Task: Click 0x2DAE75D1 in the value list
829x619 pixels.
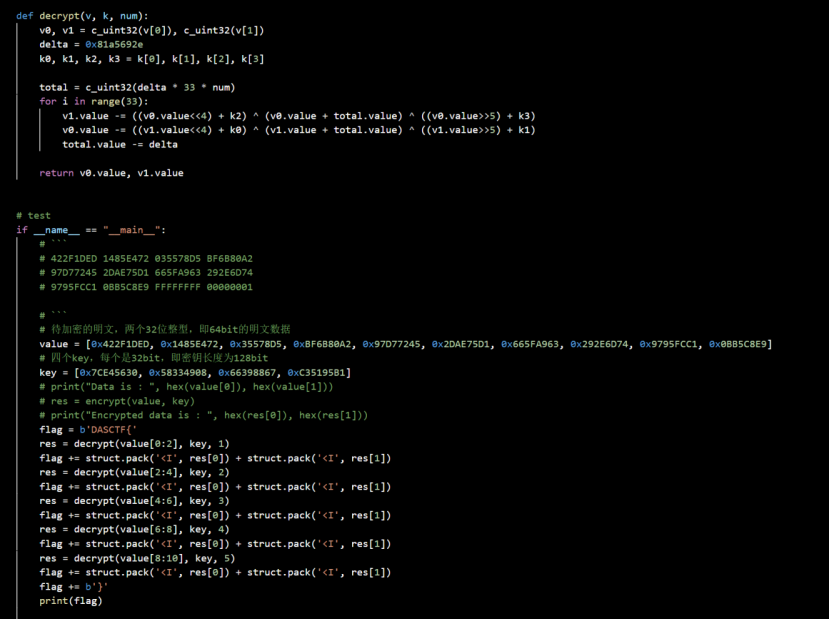Action: point(460,344)
